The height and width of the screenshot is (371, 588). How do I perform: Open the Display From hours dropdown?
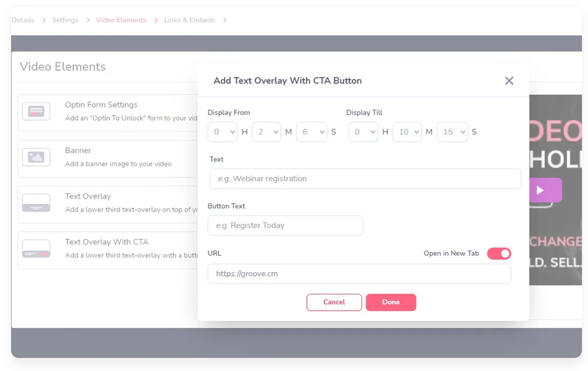coord(223,132)
